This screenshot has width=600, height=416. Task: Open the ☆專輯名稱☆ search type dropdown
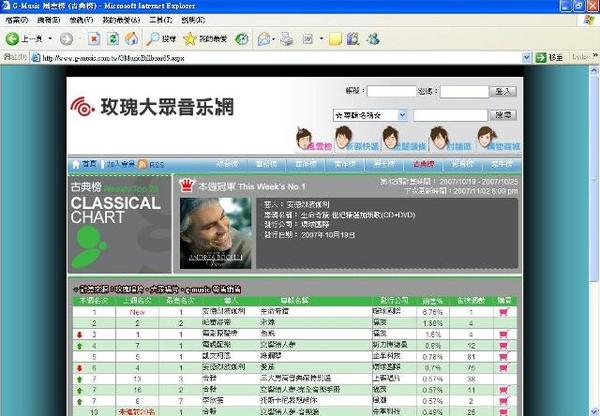pos(370,115)
